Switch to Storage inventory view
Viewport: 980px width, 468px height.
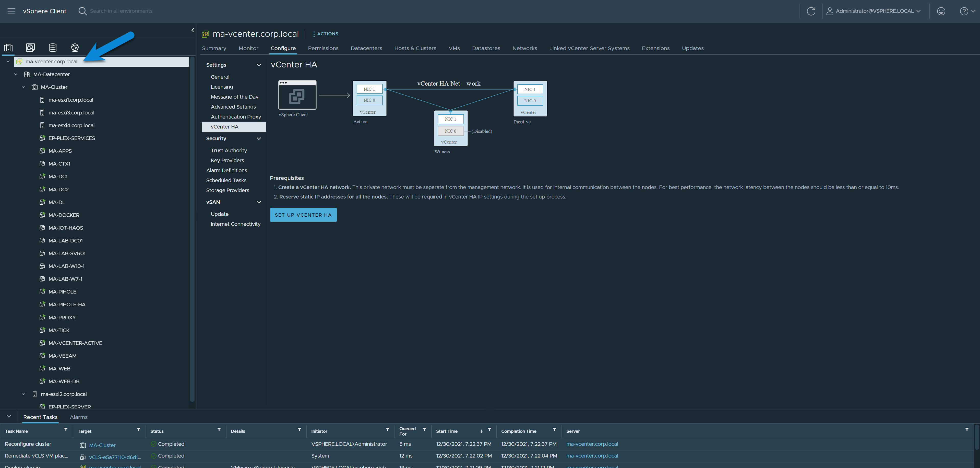pyautogui.click(x=53, y=48)
